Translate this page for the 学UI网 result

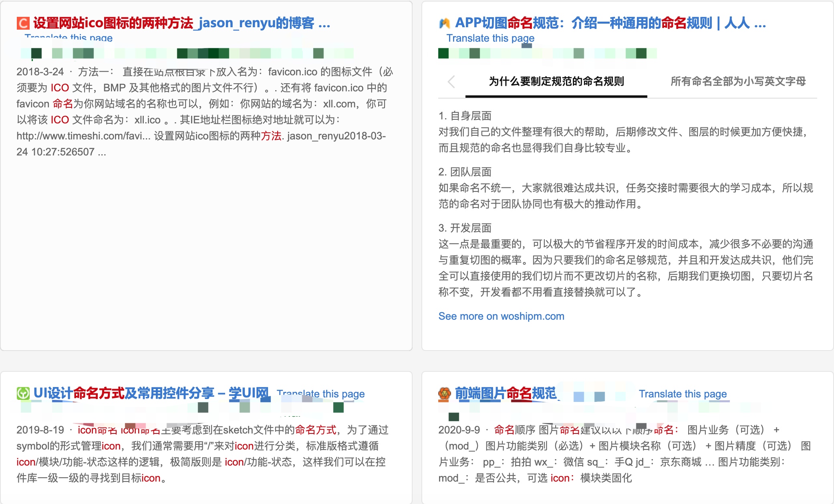click(320, 394)
